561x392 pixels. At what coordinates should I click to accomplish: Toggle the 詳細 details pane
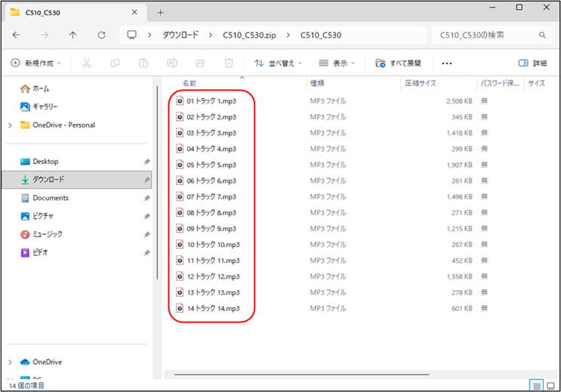click(x=532, y=63)
